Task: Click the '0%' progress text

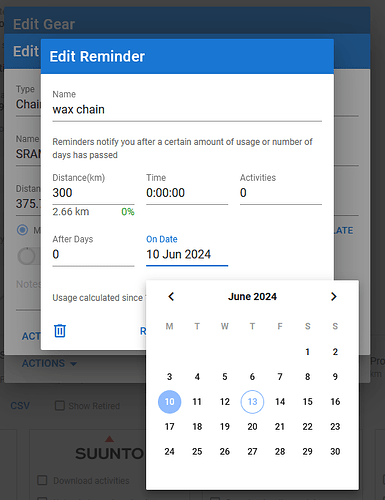Action: click(x=128, y=212)
